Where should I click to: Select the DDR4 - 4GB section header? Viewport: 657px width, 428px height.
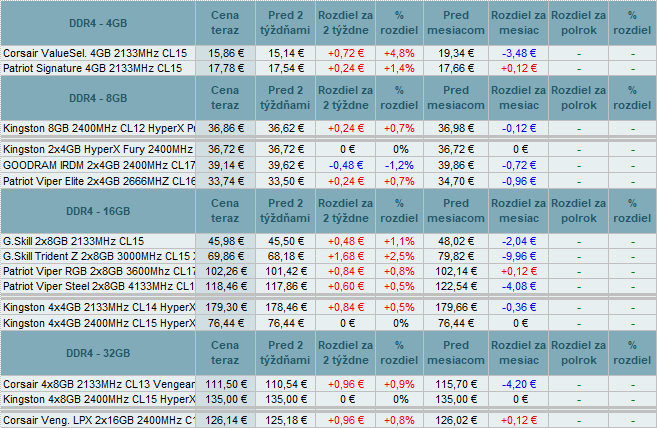pyautogui.click(x=98, y=23)
